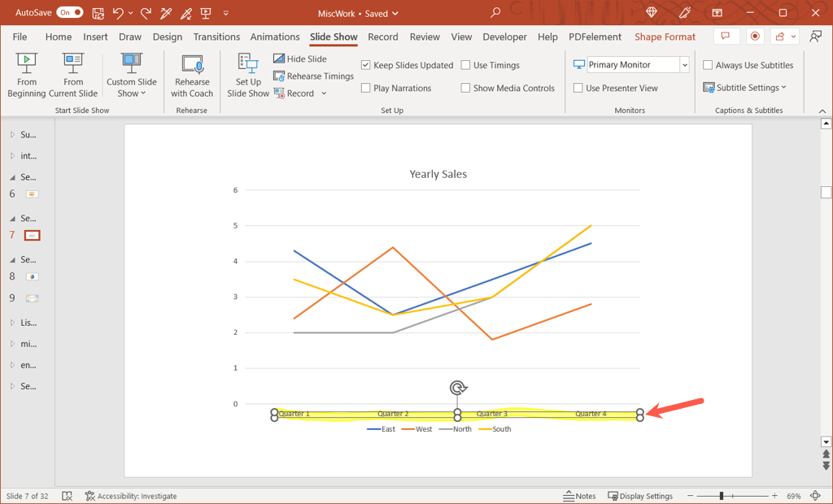Enable Use Presenter View checkbox
Viewport: 833px width, 504px height.
578,88
